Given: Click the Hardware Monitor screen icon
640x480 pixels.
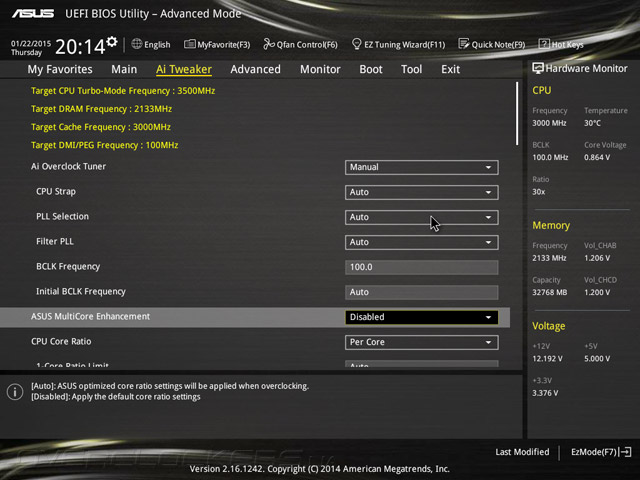Looking at the screenshot, I should tap(538, 68).
